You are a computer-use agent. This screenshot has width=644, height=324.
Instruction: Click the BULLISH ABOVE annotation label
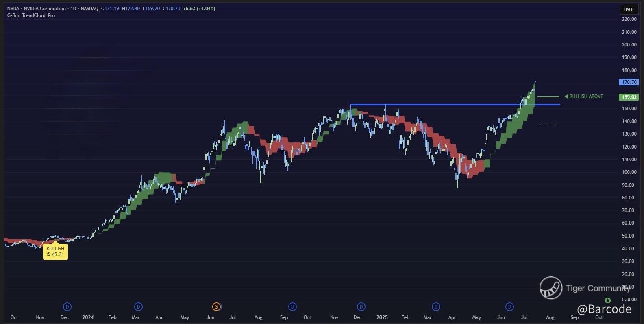584,96
